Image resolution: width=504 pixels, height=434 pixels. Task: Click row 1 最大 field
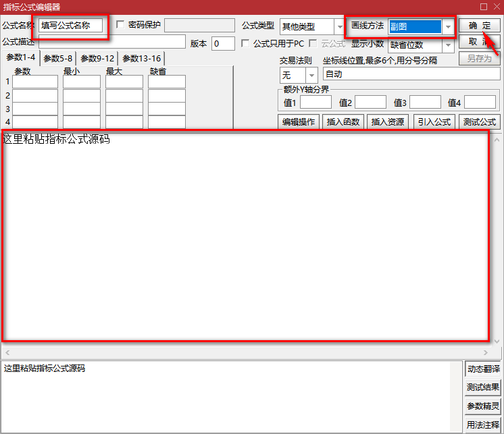pyautogui.click(x=124, y=82)
